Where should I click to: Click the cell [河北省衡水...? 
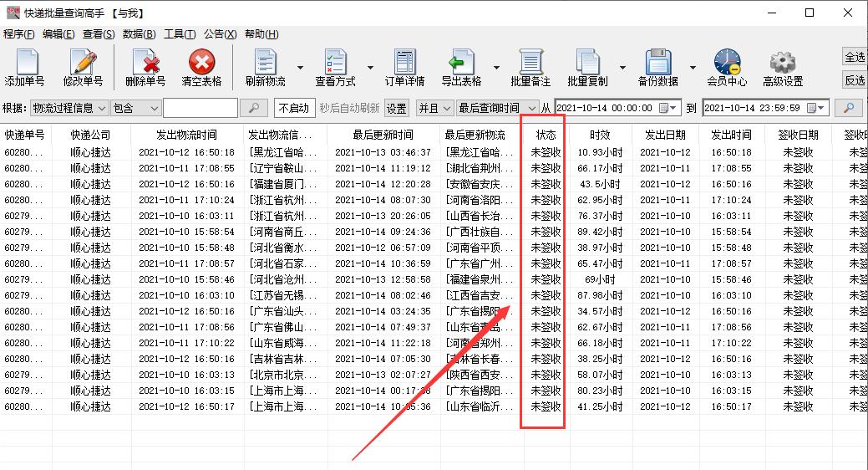[x=283, y=248]
